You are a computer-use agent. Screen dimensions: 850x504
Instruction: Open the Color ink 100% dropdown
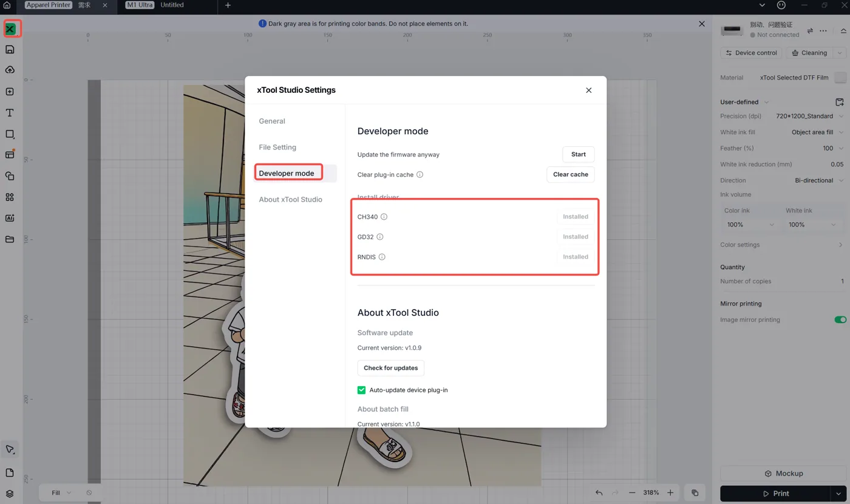coord(750,225)
